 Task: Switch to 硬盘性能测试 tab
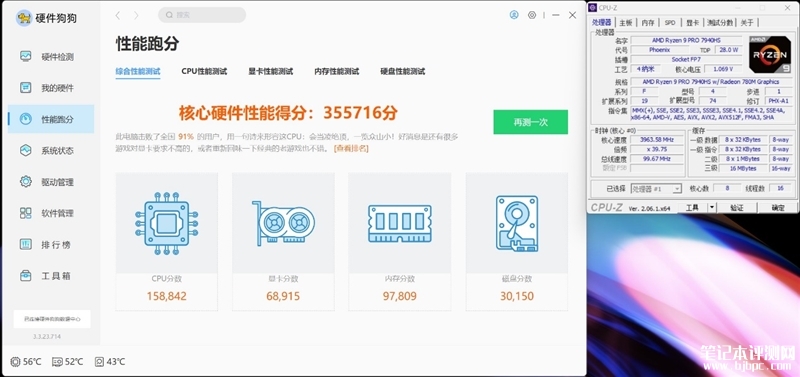pyautogui.click(x=403, y=71)
